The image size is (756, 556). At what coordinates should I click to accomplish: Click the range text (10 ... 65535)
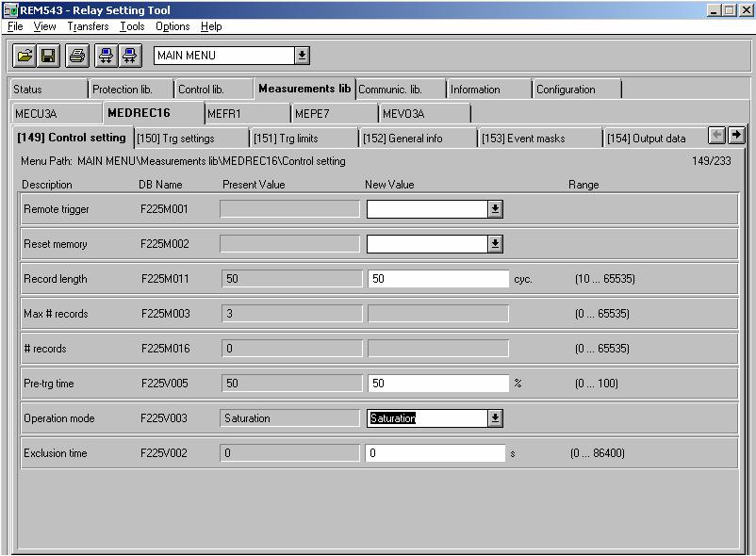click(x=604, y=279)
